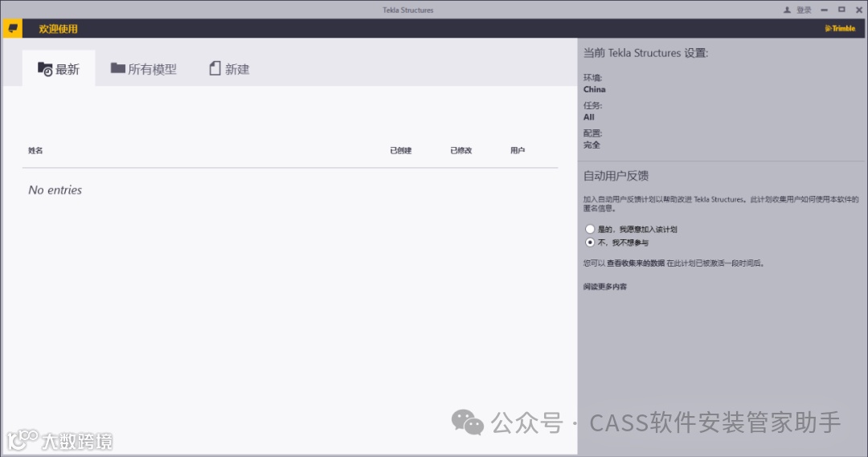Select 不，我不想参与 radio button

(x=590, y=243)
